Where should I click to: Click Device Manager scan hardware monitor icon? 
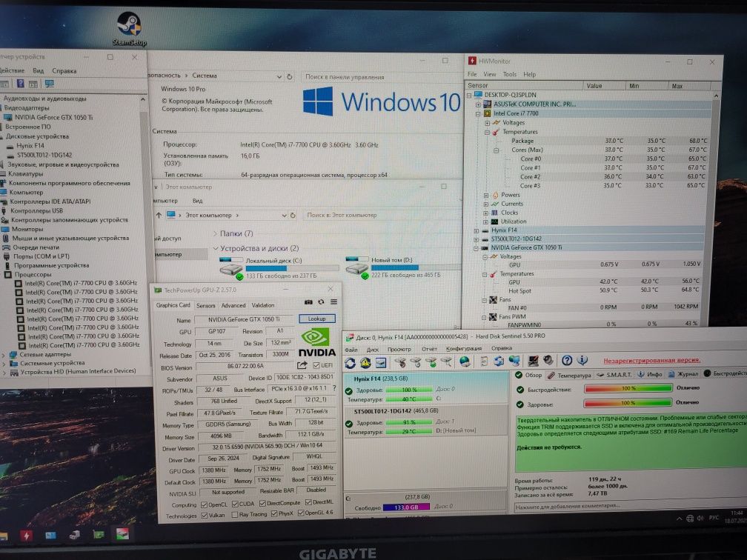click(49, 84)
